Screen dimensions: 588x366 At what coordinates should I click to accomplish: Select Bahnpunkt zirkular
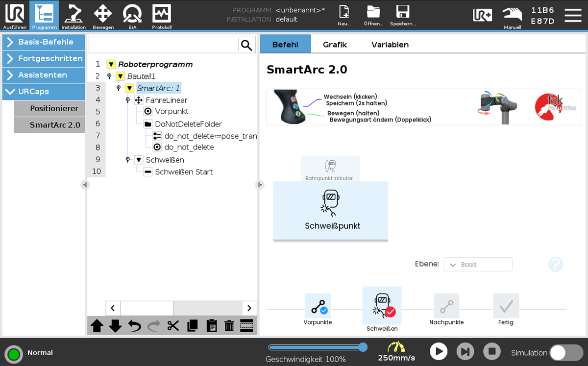point(330,169)
